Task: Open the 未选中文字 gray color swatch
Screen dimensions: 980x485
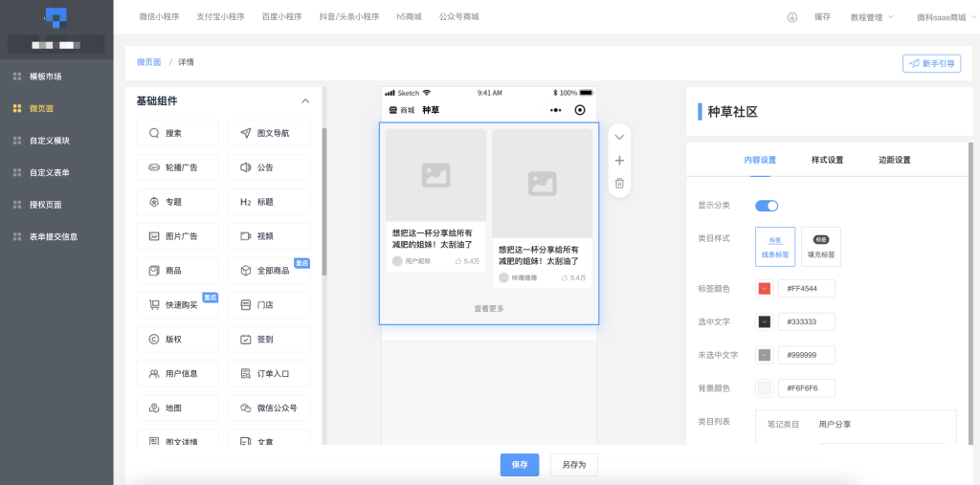Action: pyautogui.click(x=765, y=355)
